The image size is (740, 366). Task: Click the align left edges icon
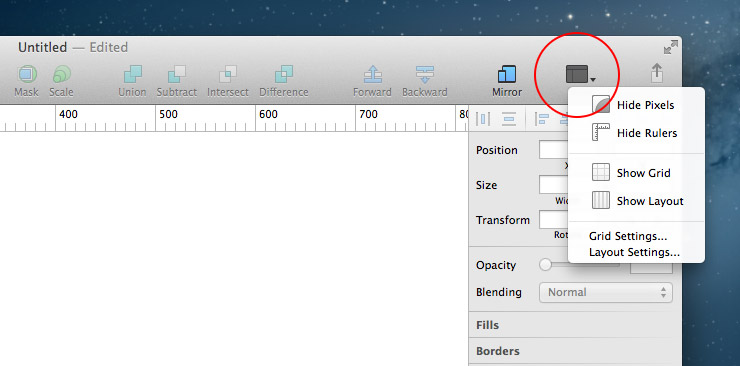pyautogui.click(x=542, y=119)
